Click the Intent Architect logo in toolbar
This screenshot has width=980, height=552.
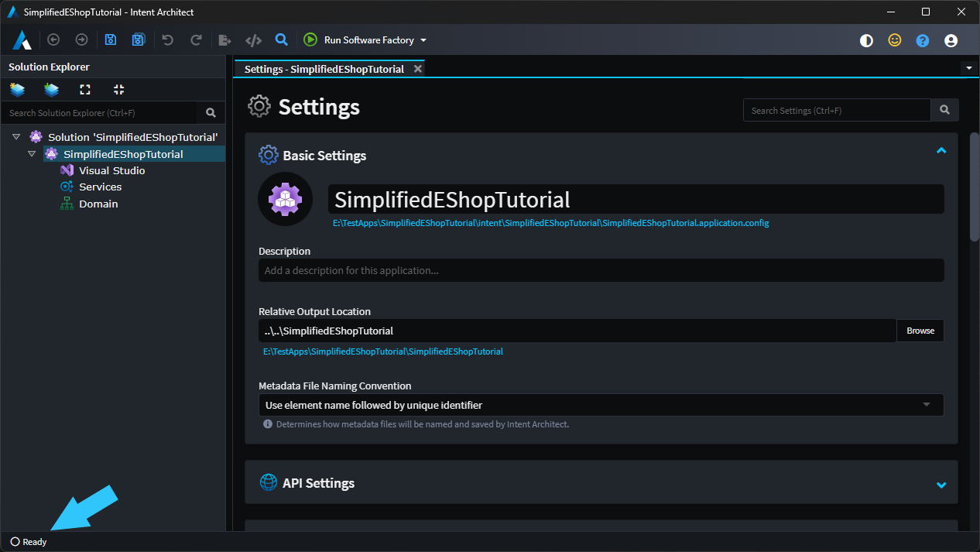(22, 39)
